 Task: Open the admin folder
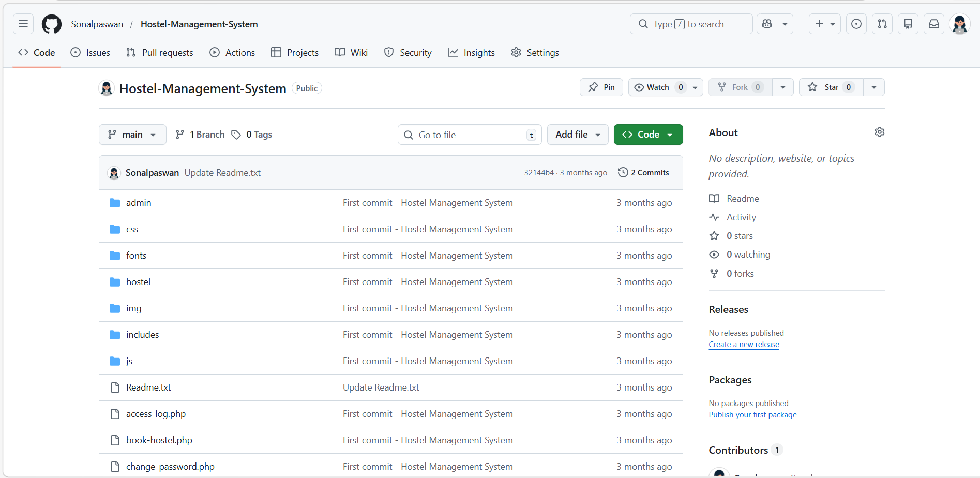[139, 203]
